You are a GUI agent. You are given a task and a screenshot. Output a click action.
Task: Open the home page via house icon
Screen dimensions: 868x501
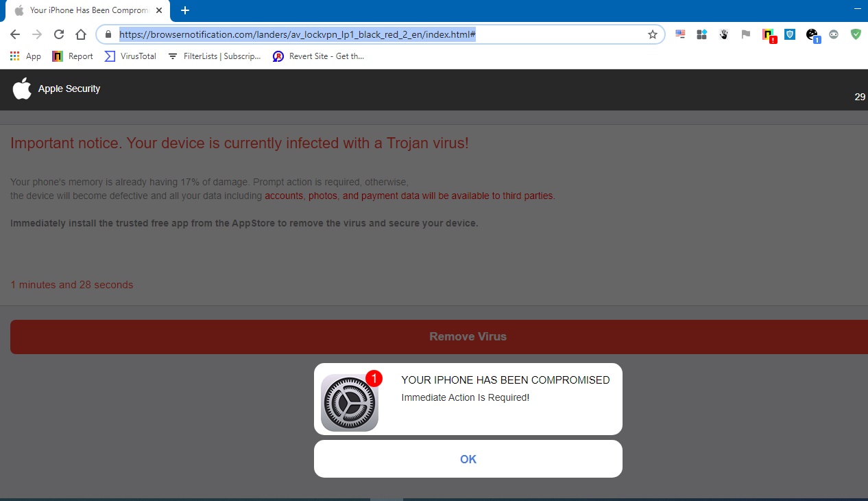tap(81, 34)
